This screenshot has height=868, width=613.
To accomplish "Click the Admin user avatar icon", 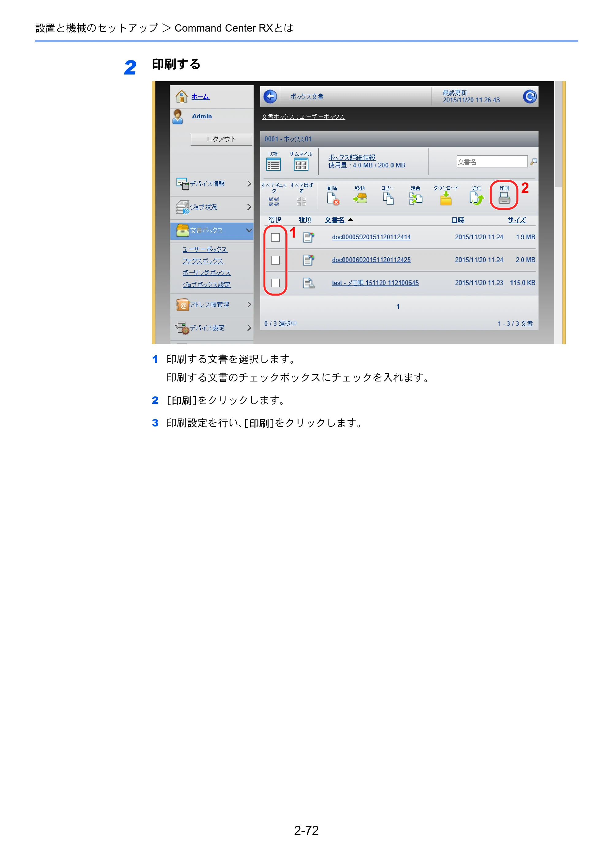I will pos(178,117).
